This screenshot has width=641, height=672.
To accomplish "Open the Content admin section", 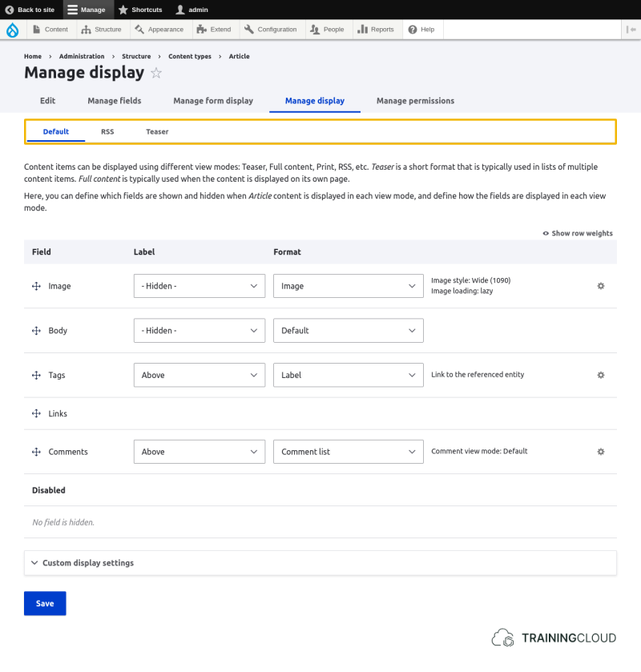I will [51, 30].
